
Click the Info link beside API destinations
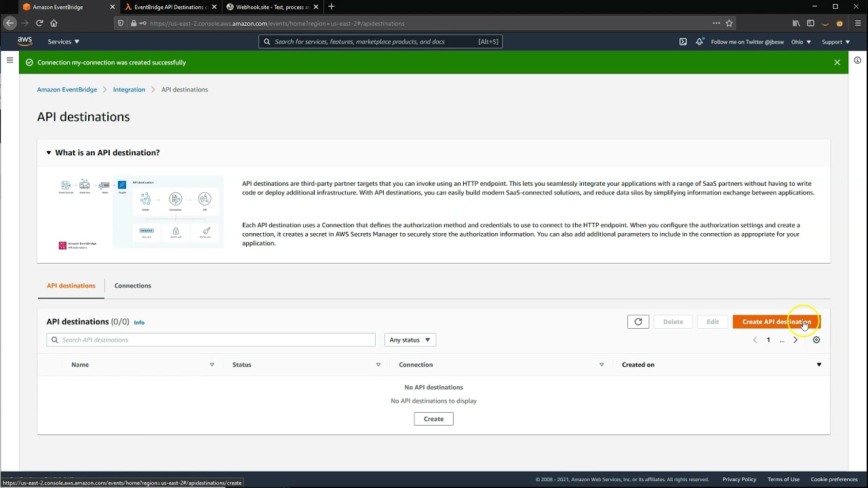click(x=139, y=323)
